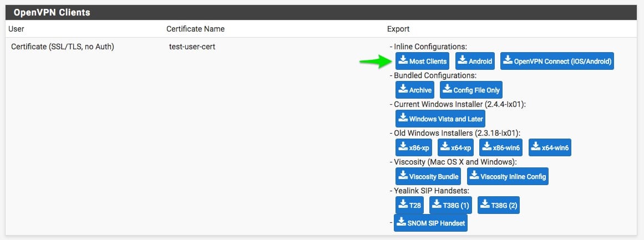
Task: Download Yealink T28 handset config
Action: point(409,205)
